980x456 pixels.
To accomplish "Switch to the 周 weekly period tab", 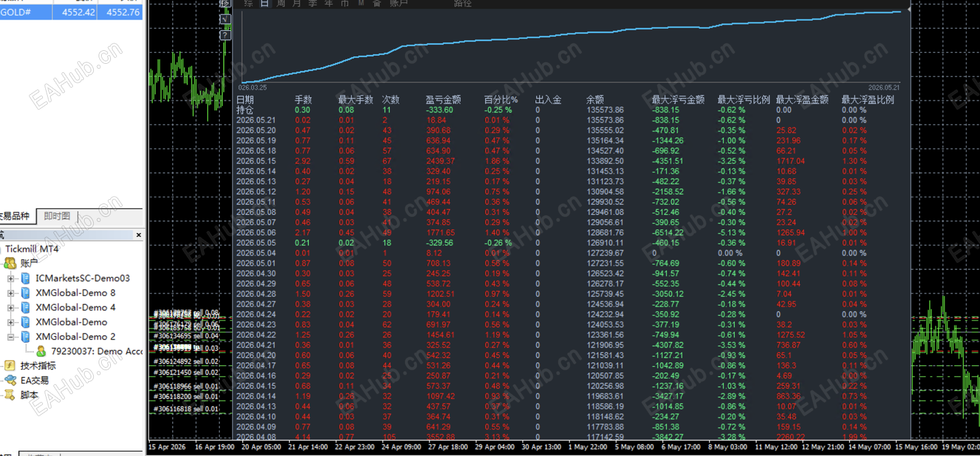I will coord(281,4).
